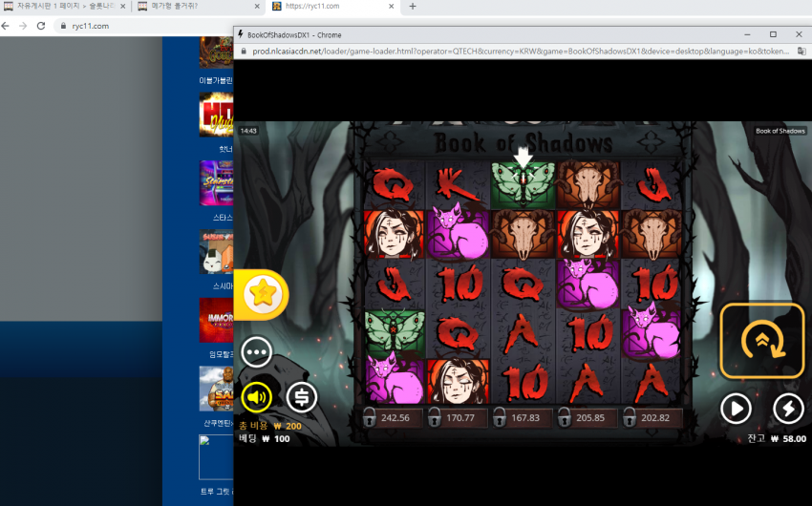This screenshot has width=812, height=506.
Task: Lock reel three showing 167.83
Action: pos(523,417)
